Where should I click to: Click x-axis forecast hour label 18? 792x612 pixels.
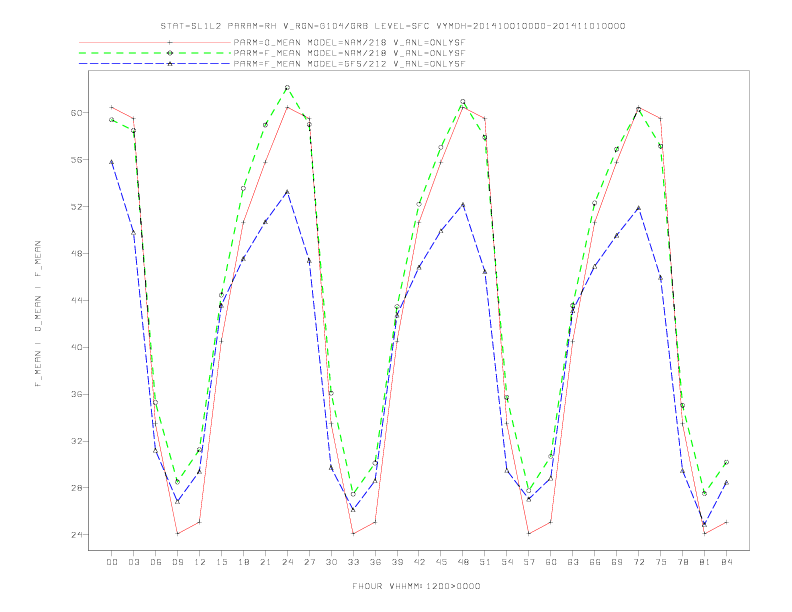[243, 562]
